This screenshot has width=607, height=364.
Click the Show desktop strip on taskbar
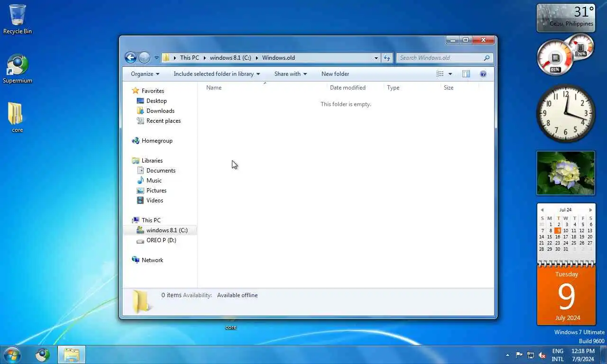pyautogui.click(x=603, y=355)
